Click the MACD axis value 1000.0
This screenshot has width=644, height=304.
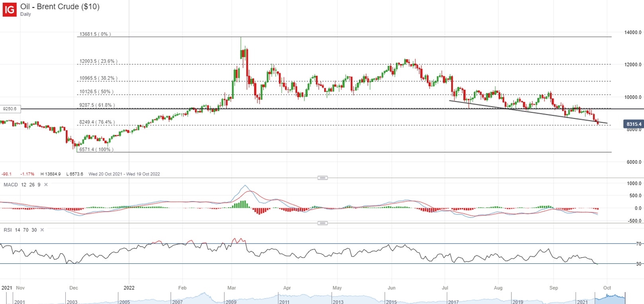tap(634, 184)
